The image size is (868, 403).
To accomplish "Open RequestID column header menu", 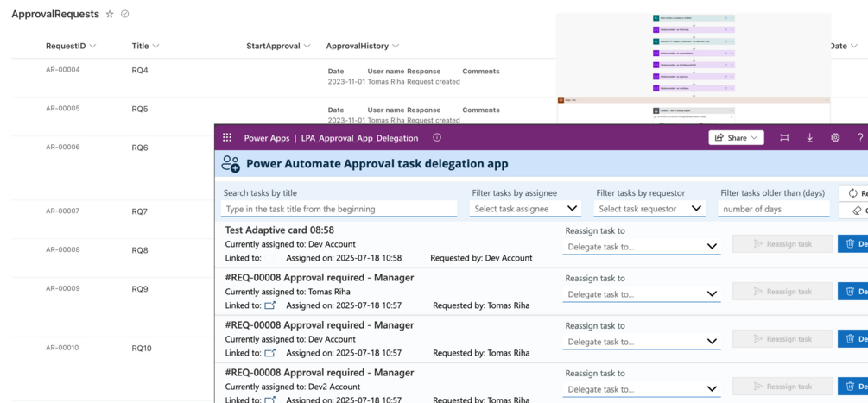I will [x=71, y=46].
